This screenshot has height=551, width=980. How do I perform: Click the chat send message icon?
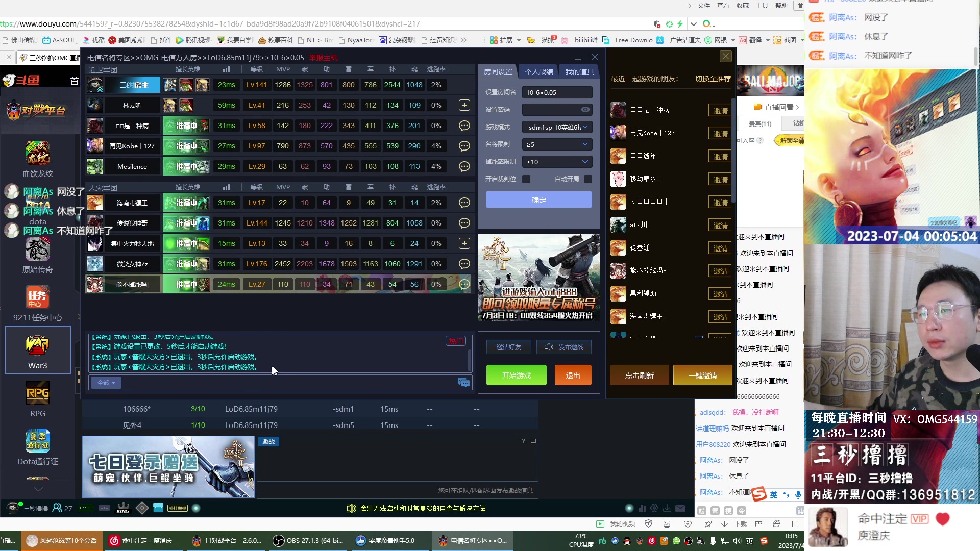(x=463, y=383)
